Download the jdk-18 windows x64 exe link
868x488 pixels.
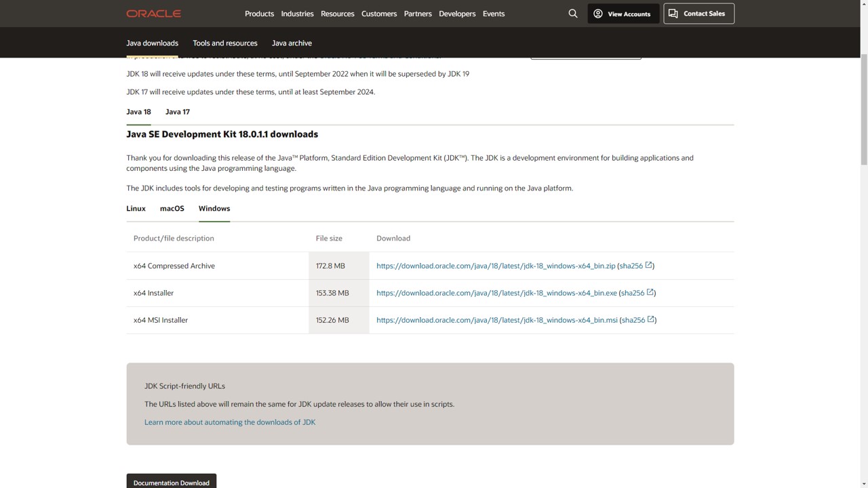click(496, 293)
